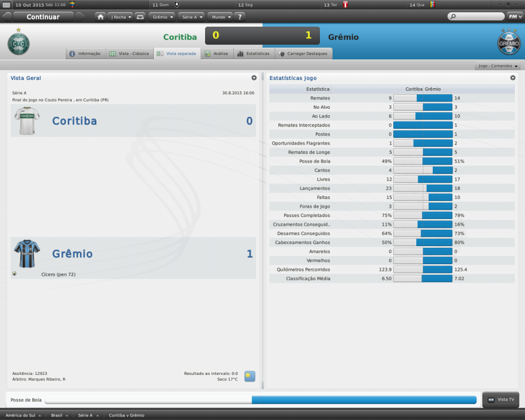Open the J Rocha manager dropdown
The height and width of the screenshot is (420, 525).
click(120, 16)
